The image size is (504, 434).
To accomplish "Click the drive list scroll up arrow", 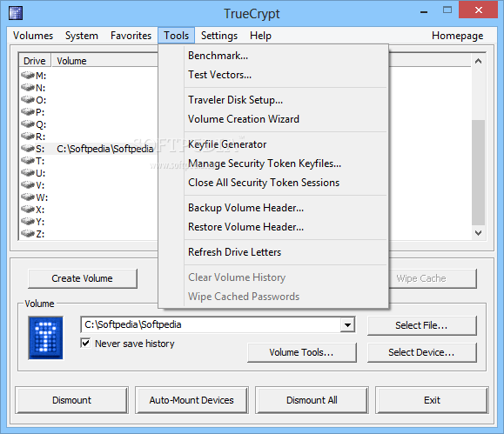I will tap(478, 61).
